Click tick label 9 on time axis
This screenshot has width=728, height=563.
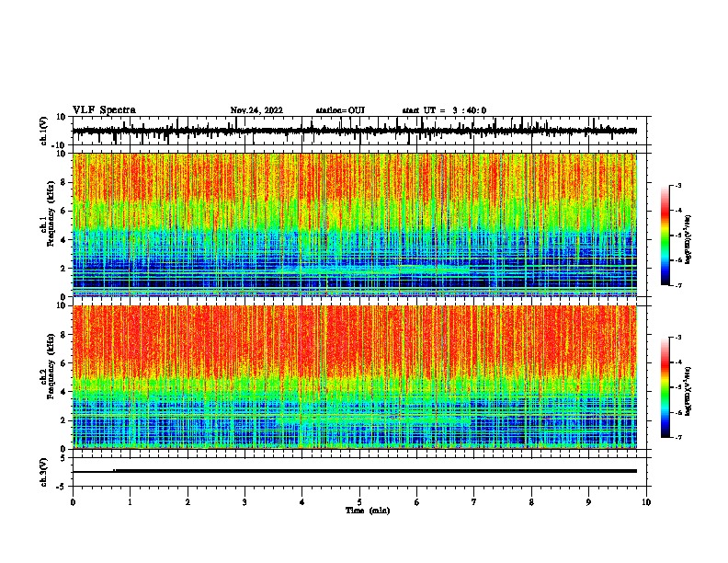pyautogui.click(x=589, y=501)
